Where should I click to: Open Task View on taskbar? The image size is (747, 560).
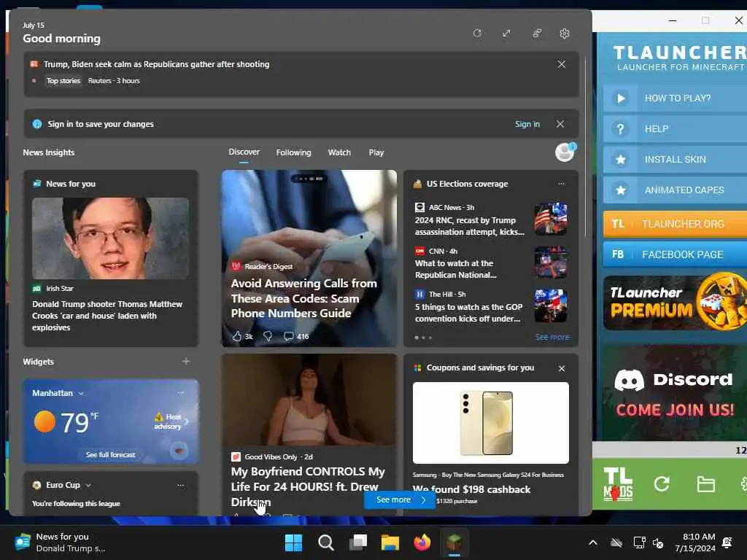coord(357,542)
